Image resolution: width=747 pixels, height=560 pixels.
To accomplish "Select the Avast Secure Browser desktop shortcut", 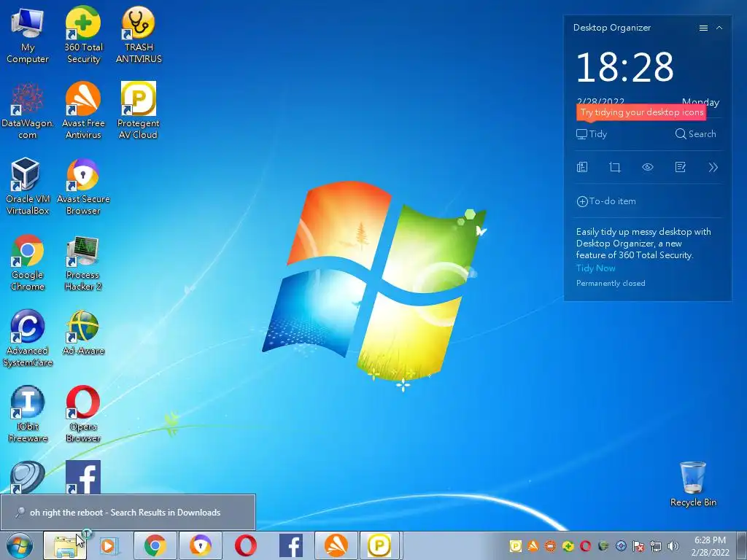I will [x=83, y=187].
